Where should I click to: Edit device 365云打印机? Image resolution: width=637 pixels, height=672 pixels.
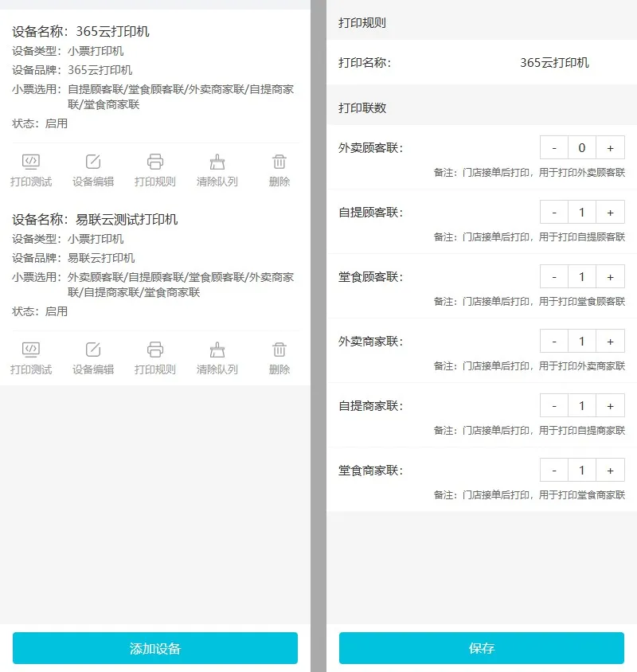coord(93,170)
